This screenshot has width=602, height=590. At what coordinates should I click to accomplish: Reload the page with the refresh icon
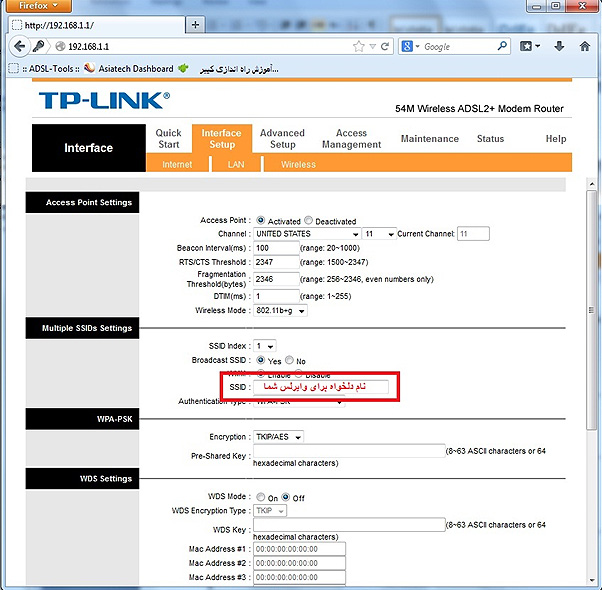(385, 46)
